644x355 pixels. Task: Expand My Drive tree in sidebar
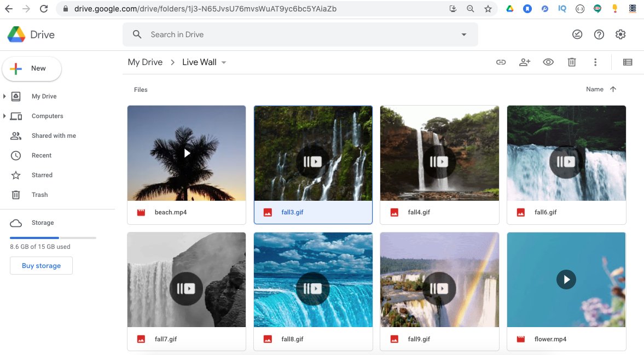tap(4, 96)
